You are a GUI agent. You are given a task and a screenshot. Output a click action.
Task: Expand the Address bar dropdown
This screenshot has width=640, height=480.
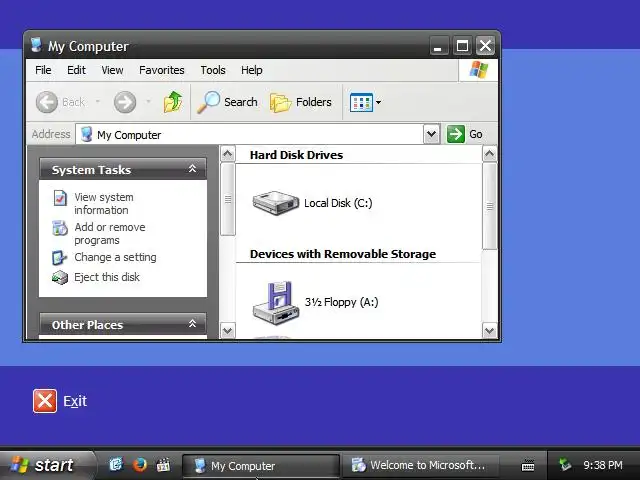[x=431, y=134]
